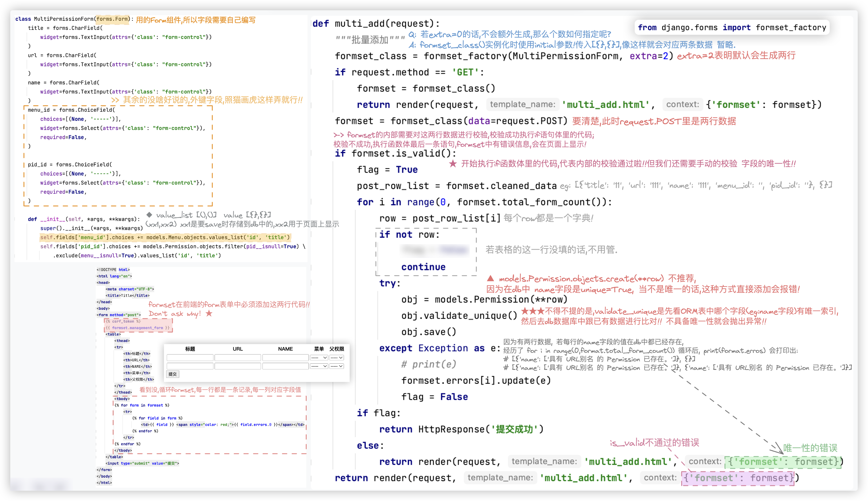Click the 'formset.errors[i].update(e)' line

pos(476,380)
